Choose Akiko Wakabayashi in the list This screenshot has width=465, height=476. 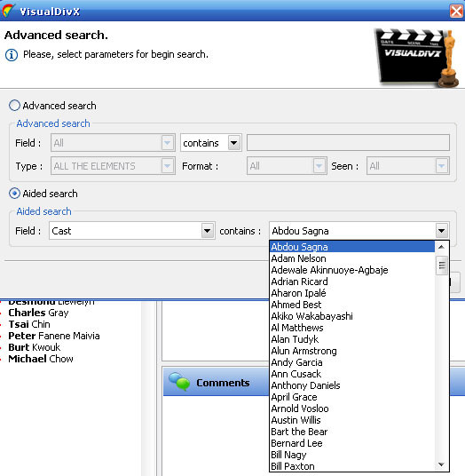[352, 316]
